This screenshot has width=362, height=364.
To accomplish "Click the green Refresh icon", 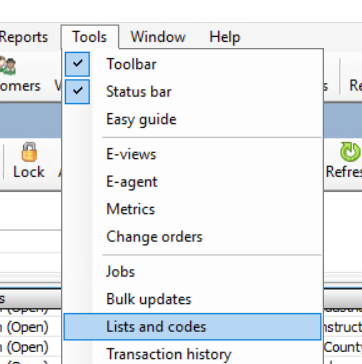I will (350, 153).
